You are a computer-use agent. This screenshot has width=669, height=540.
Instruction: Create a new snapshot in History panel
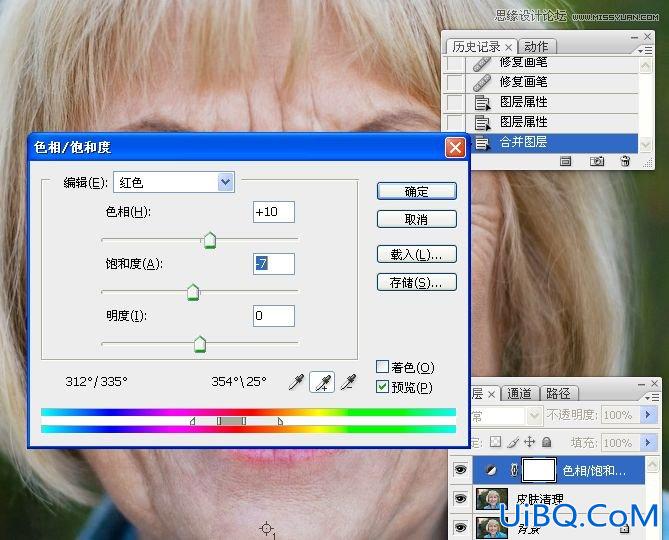coord(596,161)
